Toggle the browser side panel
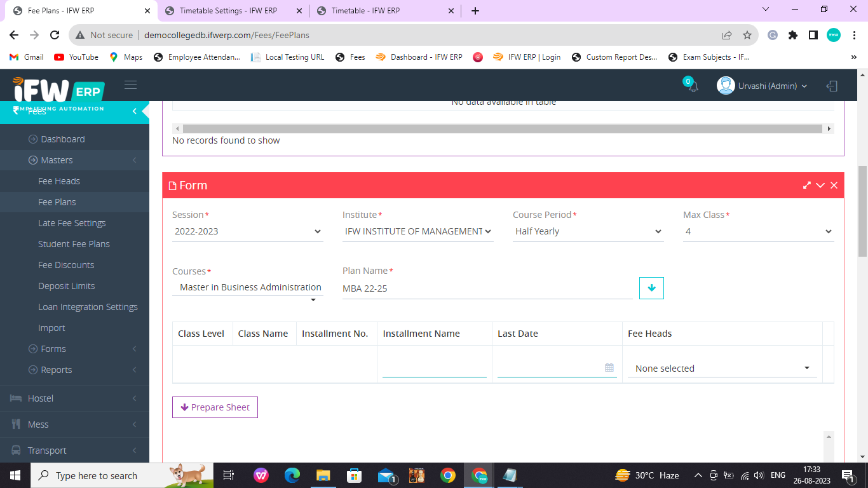This screenshot has width=868, height=488. pos(813,35)
